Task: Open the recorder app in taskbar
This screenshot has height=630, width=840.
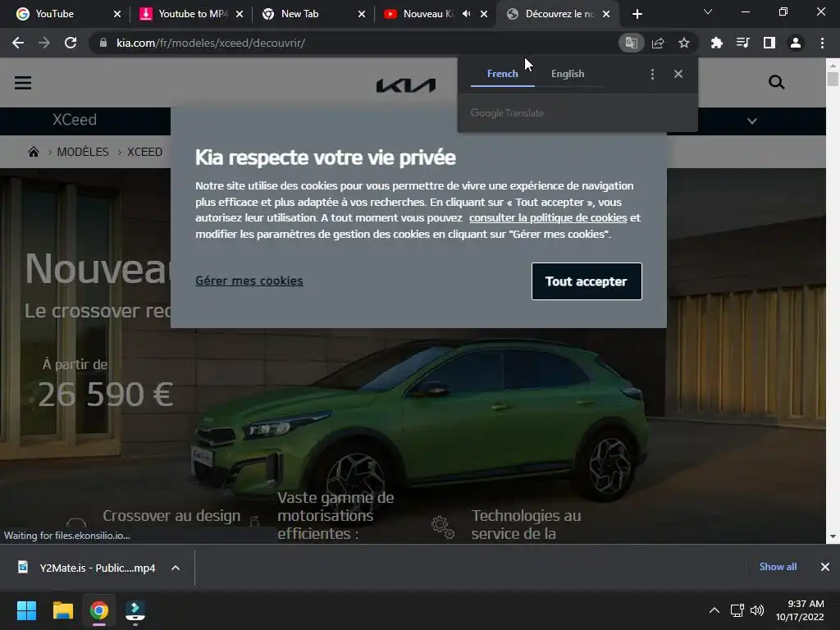Action: click(135, 610)
